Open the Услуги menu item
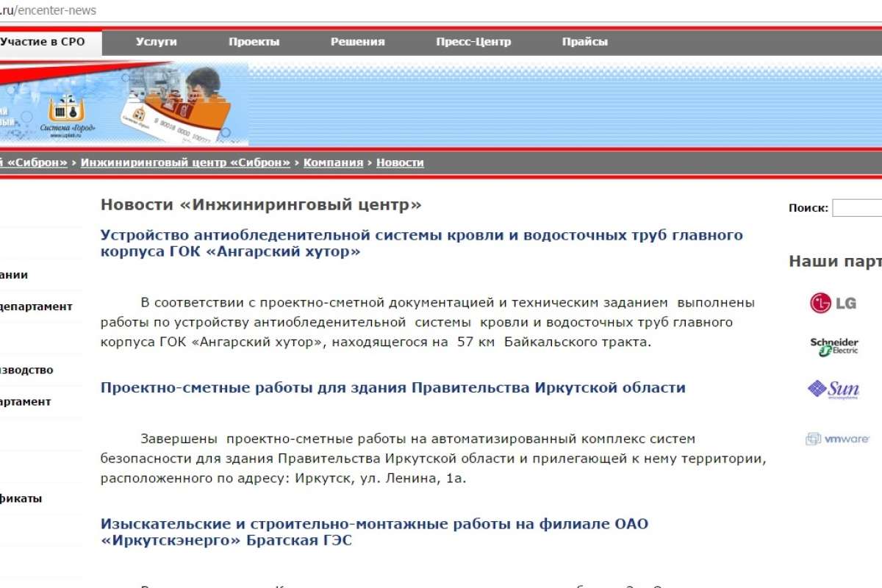 [156, 42]
